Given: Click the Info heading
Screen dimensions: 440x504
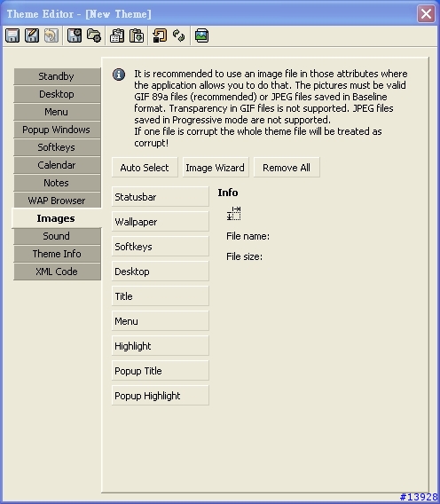Looking at the screenshot, I should click(228, 193).
